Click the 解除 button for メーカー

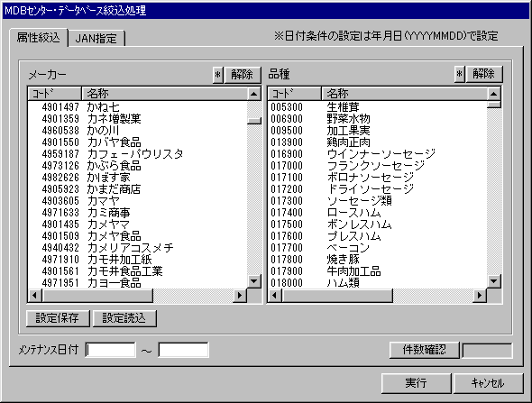[243, 74]
